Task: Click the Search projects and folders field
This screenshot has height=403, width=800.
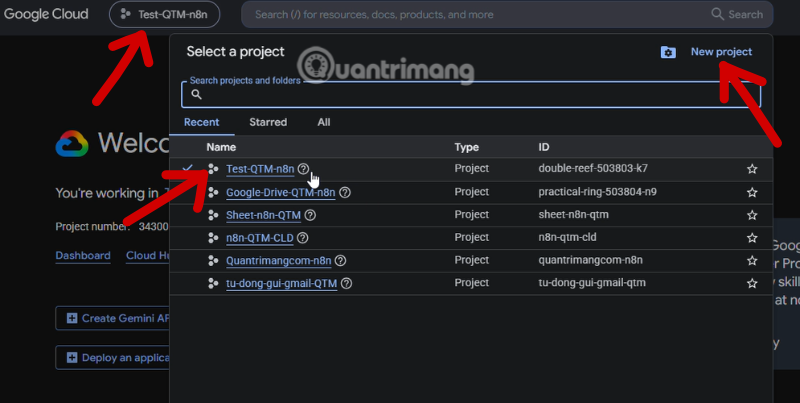Action: coord(471,94)
